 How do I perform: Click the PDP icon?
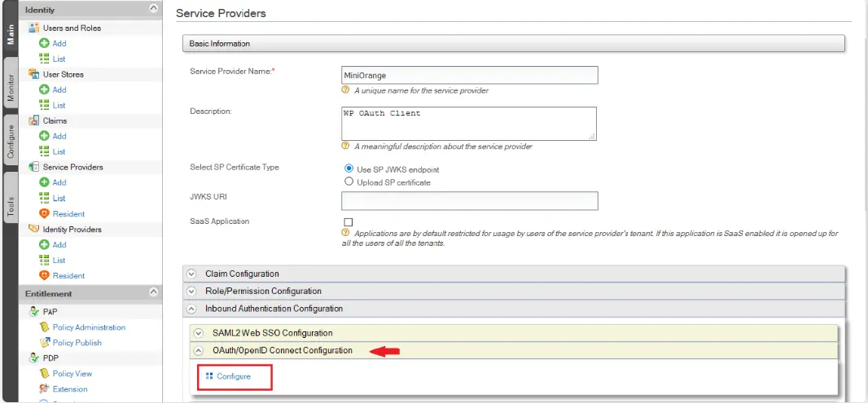[33, 358]
